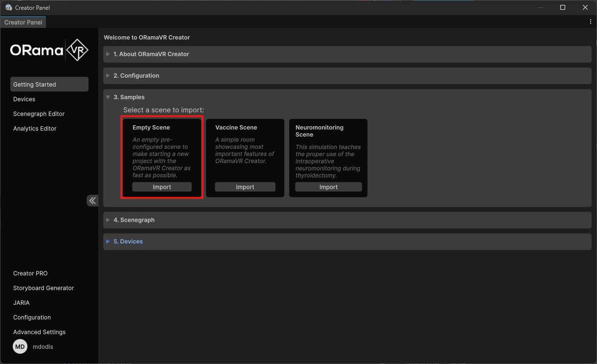Click the Unity icon in the title bar
Image resolution: width=597 pixels, height=364 pixels.
coord(9,7)
